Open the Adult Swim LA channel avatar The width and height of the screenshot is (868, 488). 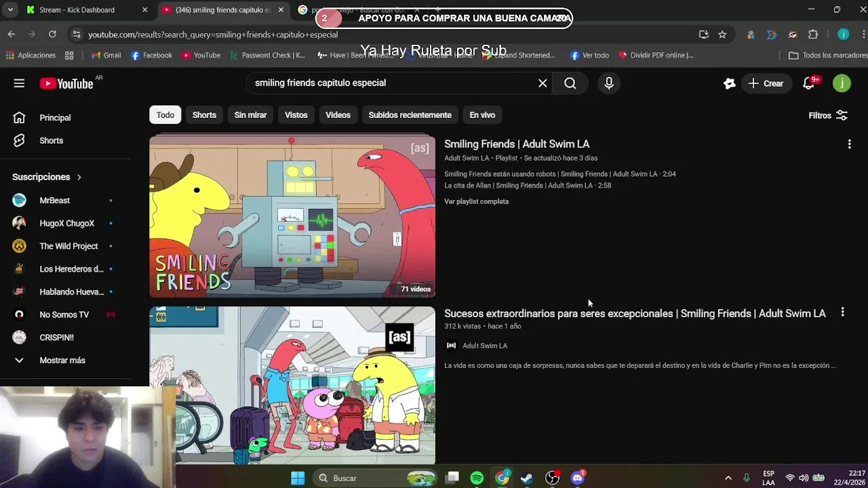451,346
